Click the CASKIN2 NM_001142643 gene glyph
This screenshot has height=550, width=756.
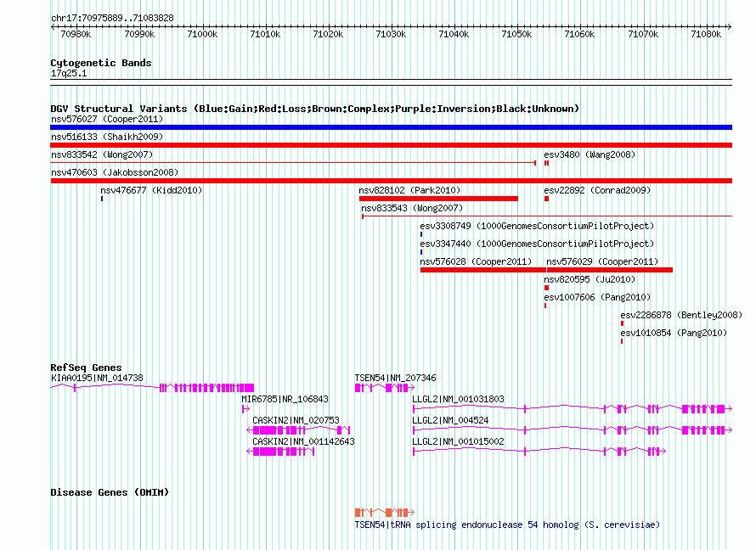click(280, 452)
